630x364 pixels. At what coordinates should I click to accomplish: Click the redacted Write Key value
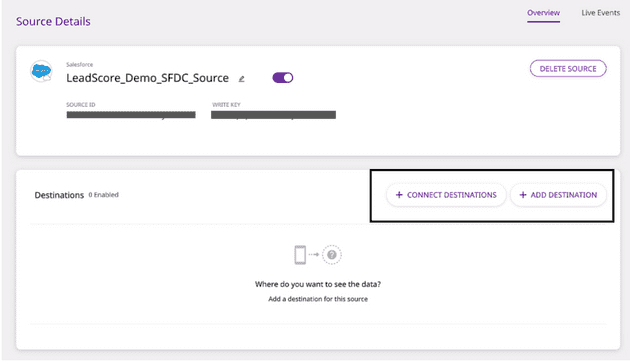[x=273, y=115]
